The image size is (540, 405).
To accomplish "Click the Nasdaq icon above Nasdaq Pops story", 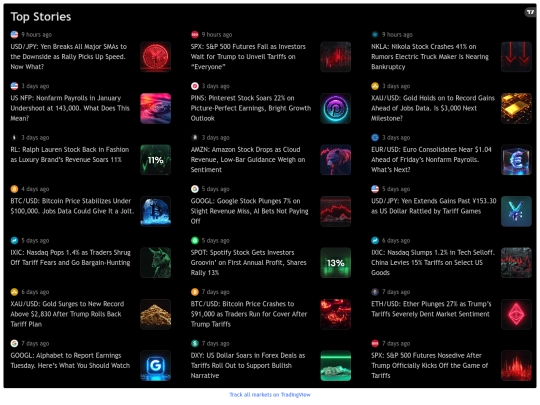I will 14,240.
